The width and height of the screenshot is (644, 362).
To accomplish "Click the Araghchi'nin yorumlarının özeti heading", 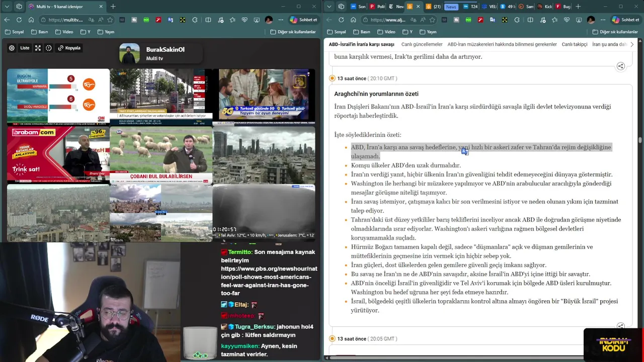I will point(376,94).
